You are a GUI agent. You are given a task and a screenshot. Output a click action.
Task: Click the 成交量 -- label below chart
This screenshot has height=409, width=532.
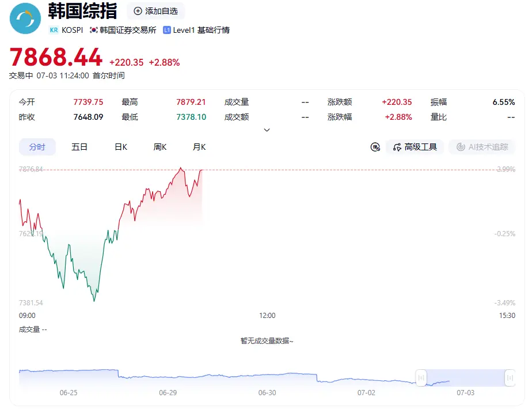33,330
